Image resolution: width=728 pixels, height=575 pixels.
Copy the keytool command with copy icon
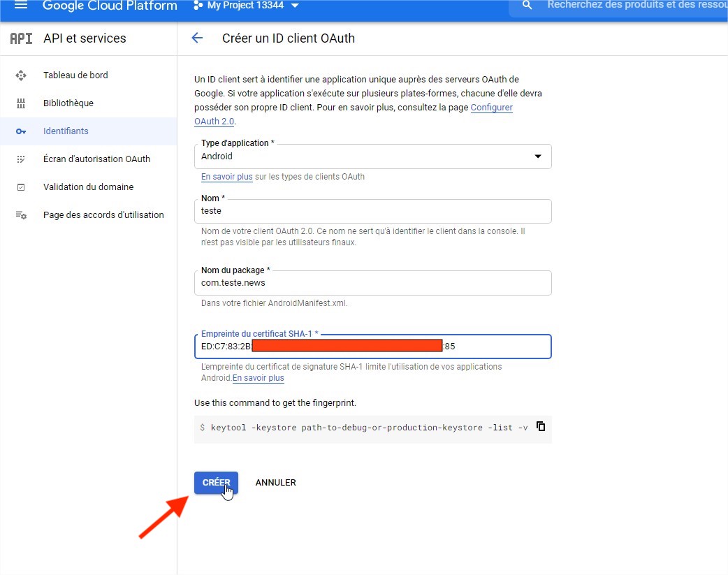(541, 426)
